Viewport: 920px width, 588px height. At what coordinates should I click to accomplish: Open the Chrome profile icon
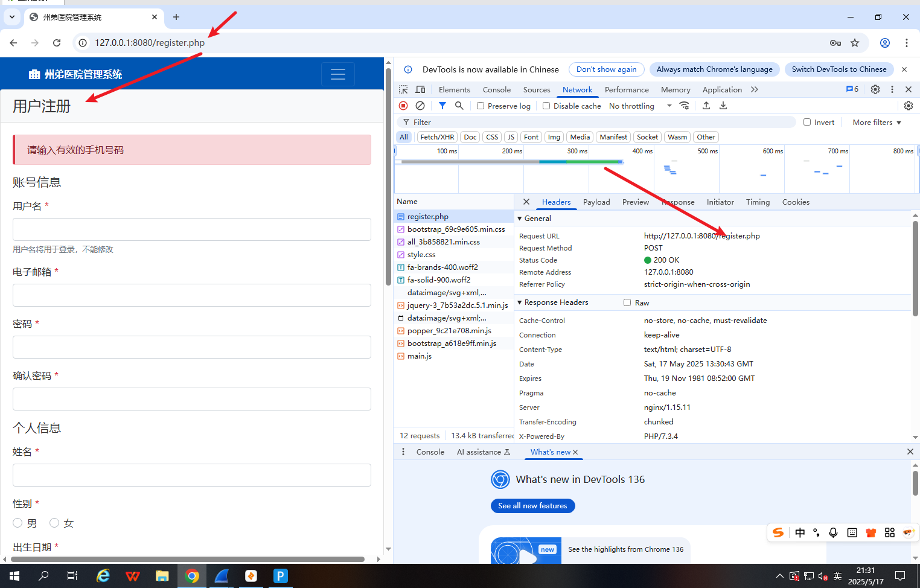coord(885,43)
